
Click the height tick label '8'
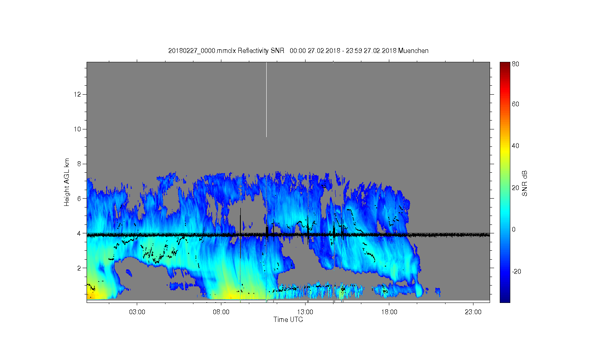point(79,164)
